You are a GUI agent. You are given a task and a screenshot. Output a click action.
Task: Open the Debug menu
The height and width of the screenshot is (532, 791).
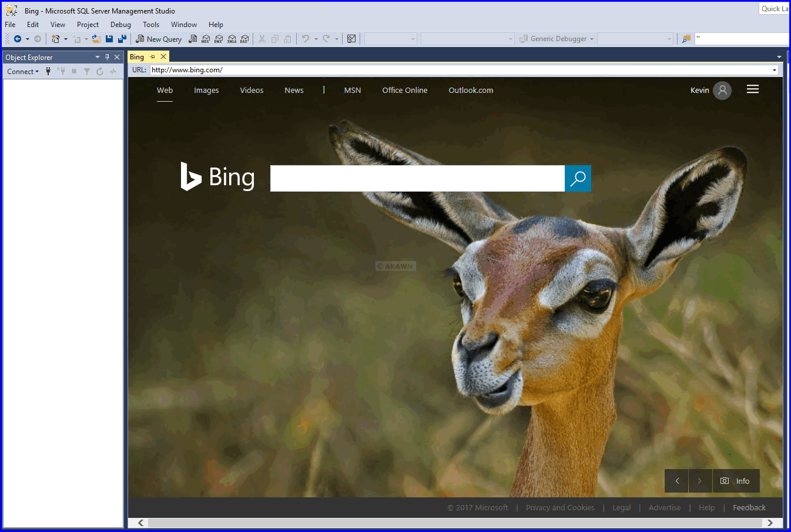click(120, 25)
